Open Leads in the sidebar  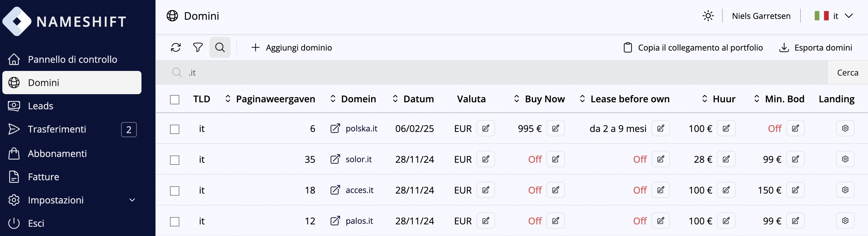tap(40, 106)
